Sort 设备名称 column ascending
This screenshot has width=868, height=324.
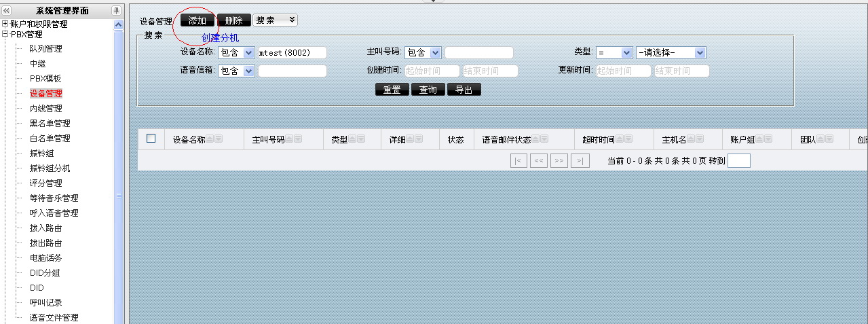tap(210, 139)
